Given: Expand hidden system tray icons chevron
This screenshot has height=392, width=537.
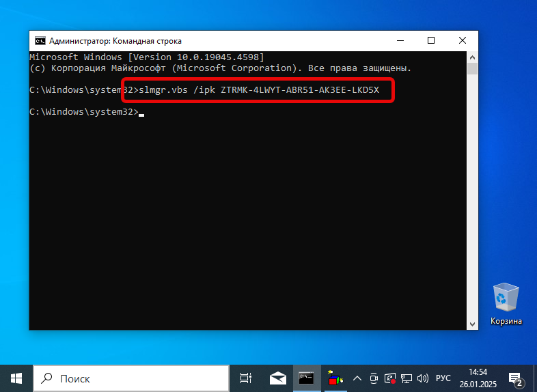Looking at the screenshot, I should (357, 378).
